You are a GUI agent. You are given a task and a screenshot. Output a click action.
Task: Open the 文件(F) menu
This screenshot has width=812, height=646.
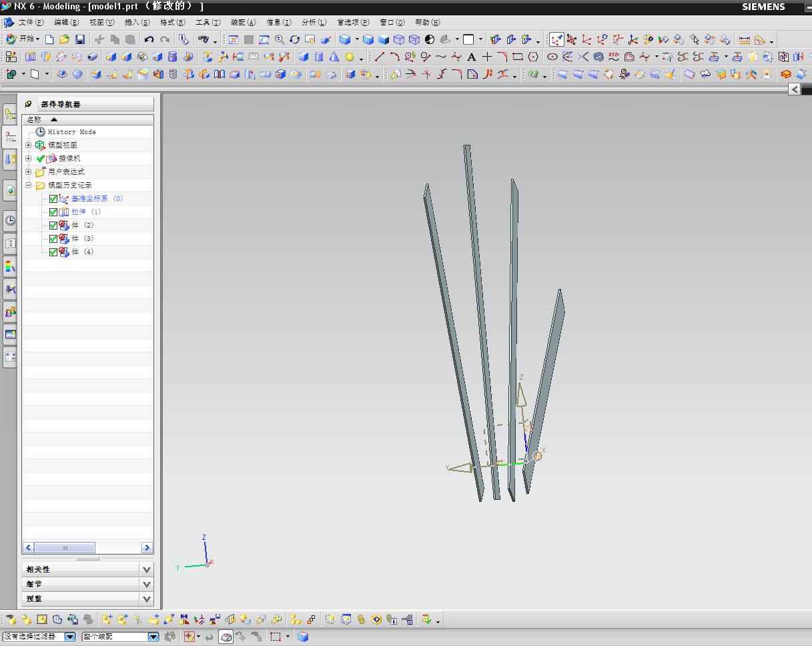click(x=31, y=22)
